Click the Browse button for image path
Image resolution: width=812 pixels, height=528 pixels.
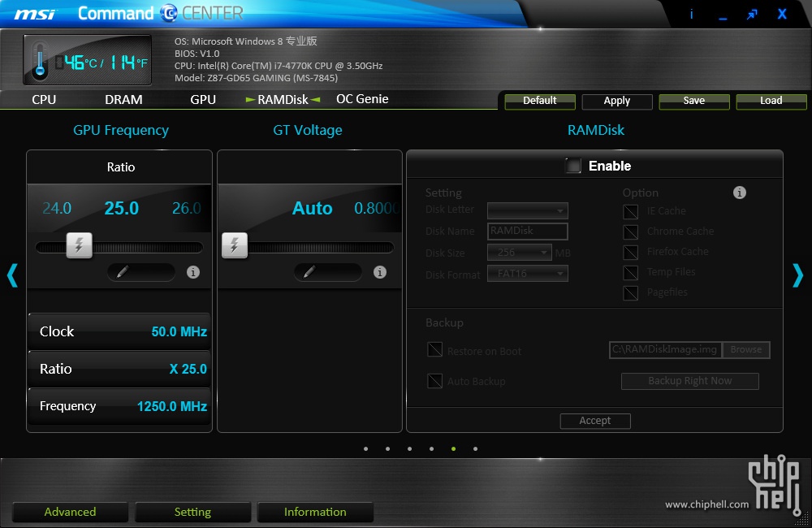(x=745, y=350)
